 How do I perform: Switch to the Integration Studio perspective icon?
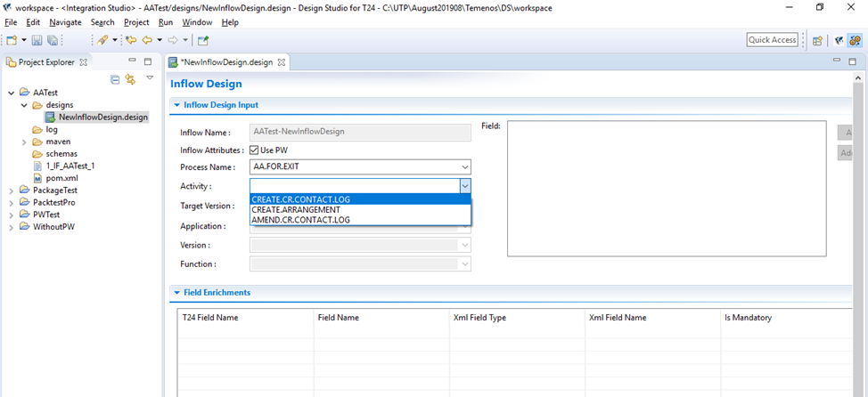tap(855, 40)
